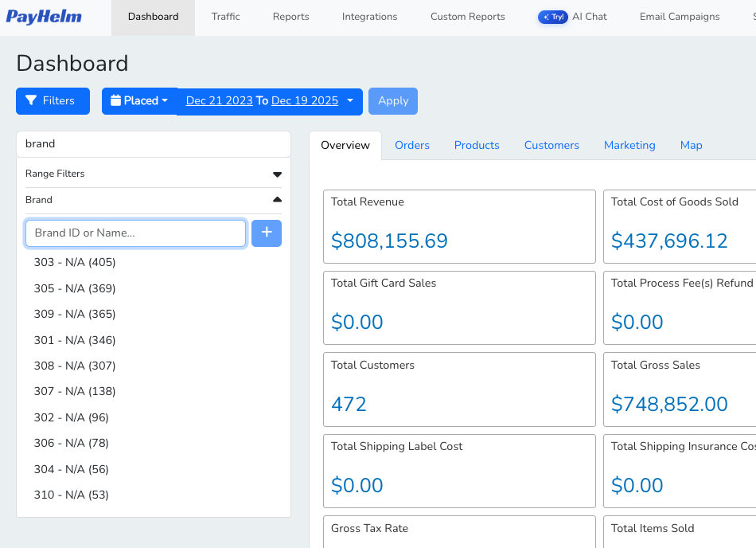This screenshot has width=756, height=548.
Task: Click the Dec 19 2025 end date link
Action: click(x=305, y=101)
